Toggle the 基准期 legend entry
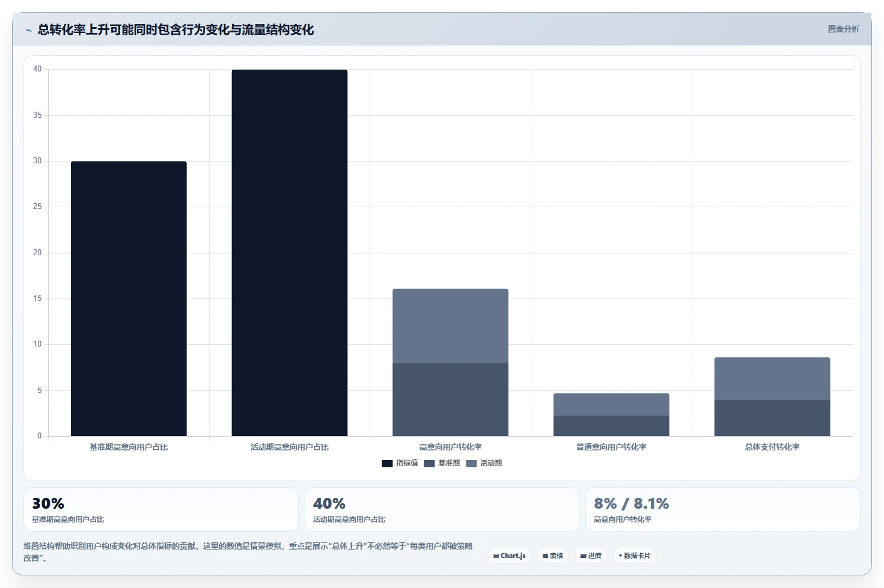The height and width of the screenshot is (588, 884). tap(442, 463)
